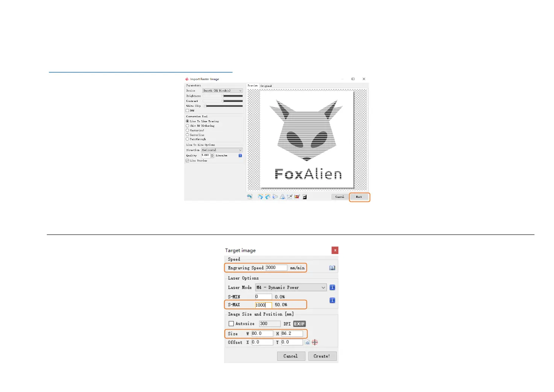Click the Contrast slider handle
554x392 pixels.
click(x=223, y=101)
